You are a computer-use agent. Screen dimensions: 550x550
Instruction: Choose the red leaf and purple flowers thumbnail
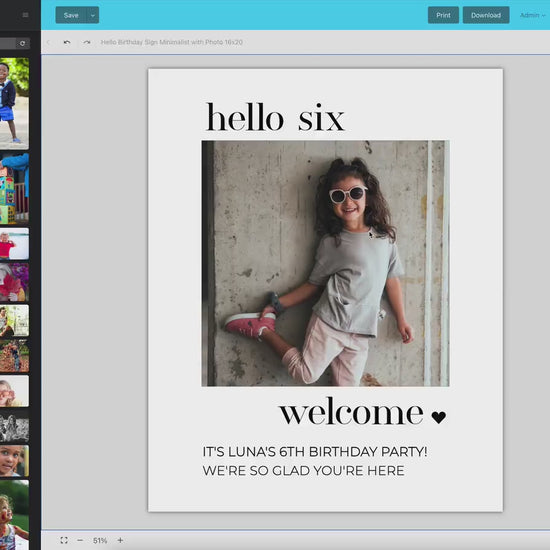point(14,282)
